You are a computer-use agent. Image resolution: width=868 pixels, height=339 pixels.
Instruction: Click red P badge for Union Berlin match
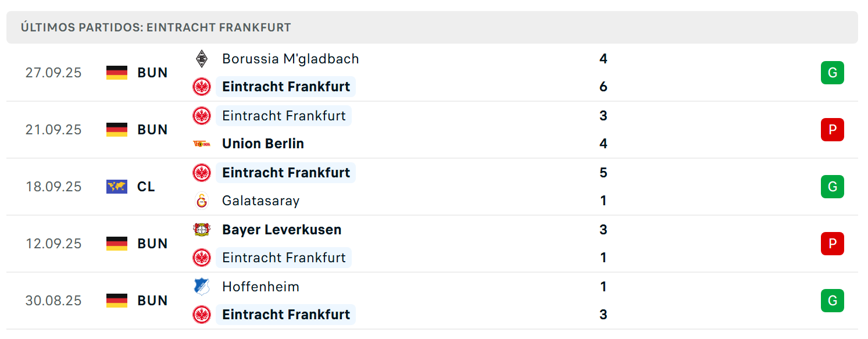[833, 130]
